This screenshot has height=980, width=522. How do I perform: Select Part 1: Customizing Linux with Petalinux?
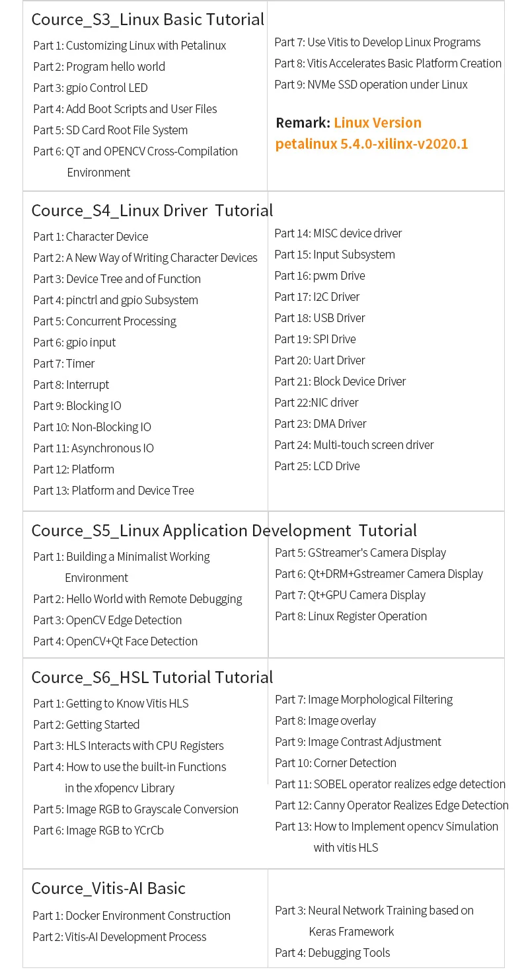pyautogui.click(x=130, y=46)
